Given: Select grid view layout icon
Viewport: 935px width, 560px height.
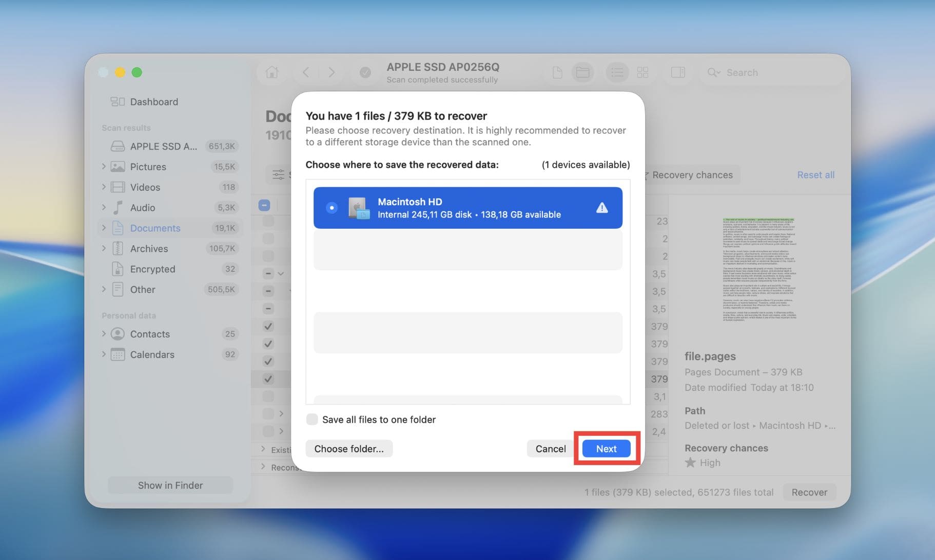Looking at the screenshot, I should (642, 72).
